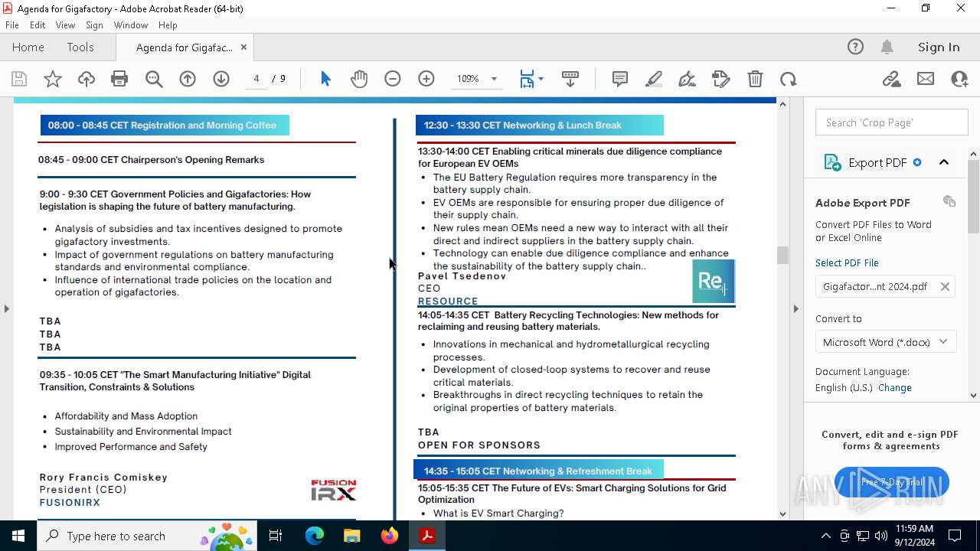Click the page number field showing 4
This screenshot has height=551, width=980.
[x=256, y=79]
